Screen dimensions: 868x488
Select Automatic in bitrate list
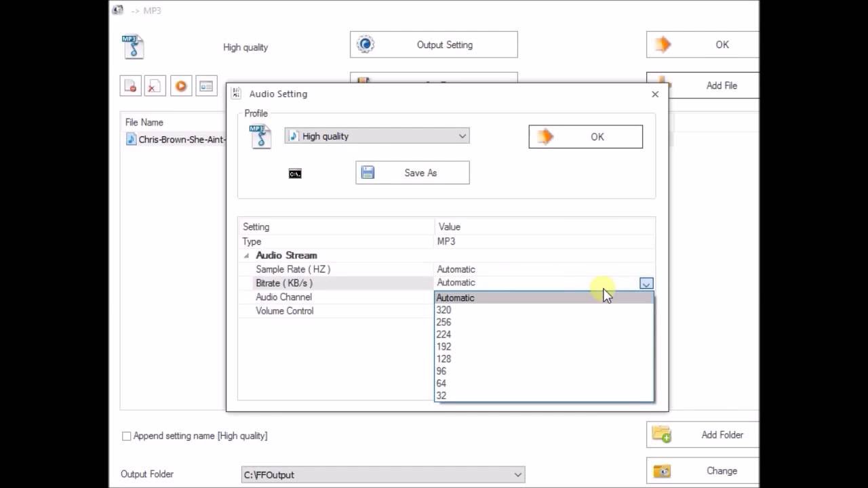[x=544, y=298]
